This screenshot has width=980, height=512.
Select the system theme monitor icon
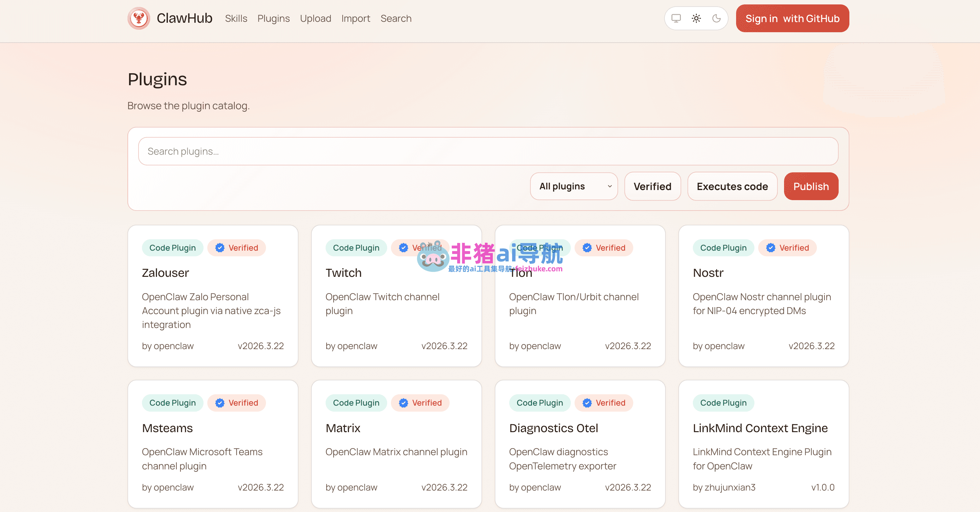676,18
